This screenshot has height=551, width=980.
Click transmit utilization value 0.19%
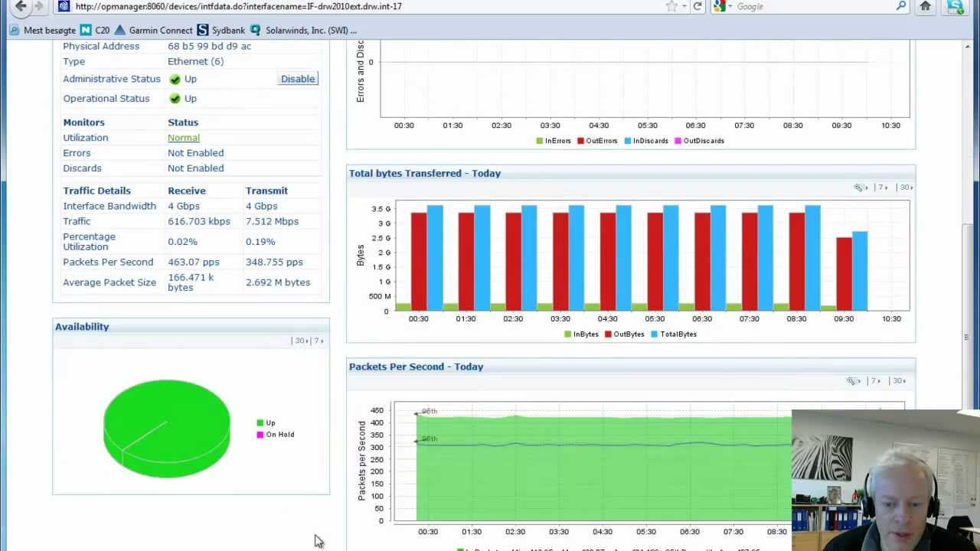[x=260, y=242]
